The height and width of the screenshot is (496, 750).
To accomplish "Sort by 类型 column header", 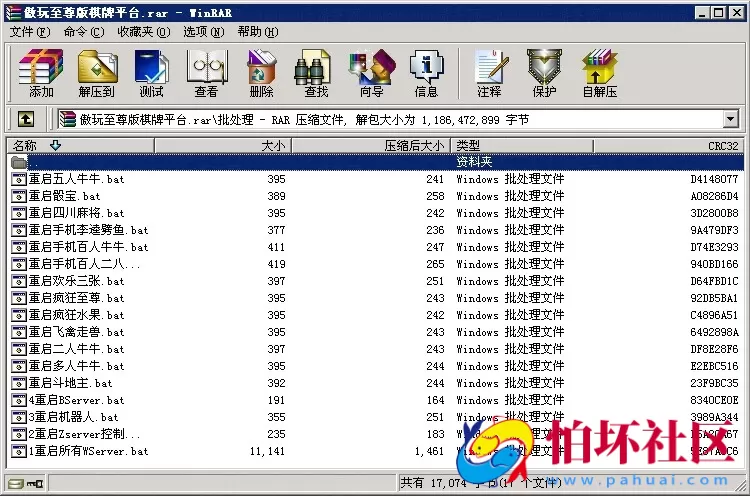I will (522, 145).
